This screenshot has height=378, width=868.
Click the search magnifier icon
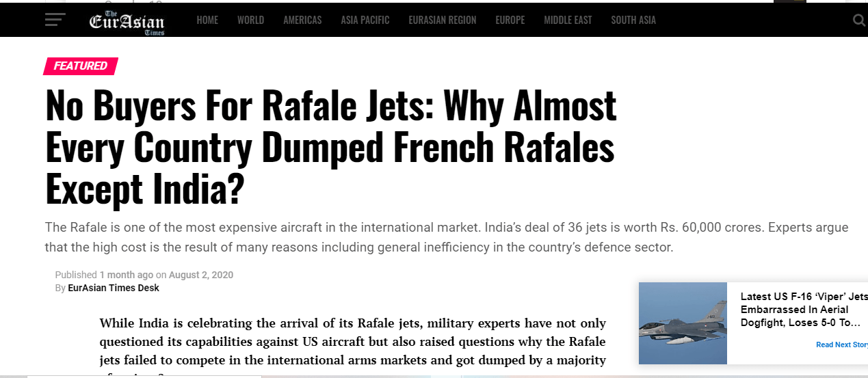coord(859,21)
